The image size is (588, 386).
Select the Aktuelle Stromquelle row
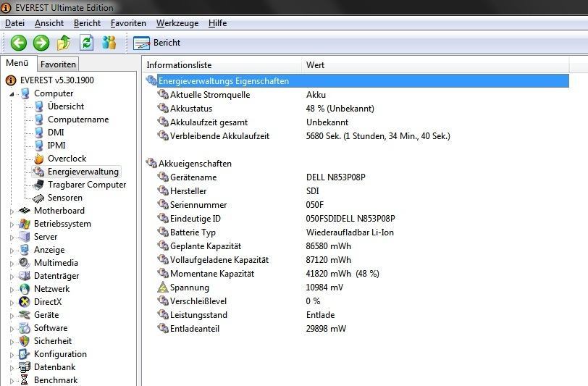pos(358,95)
